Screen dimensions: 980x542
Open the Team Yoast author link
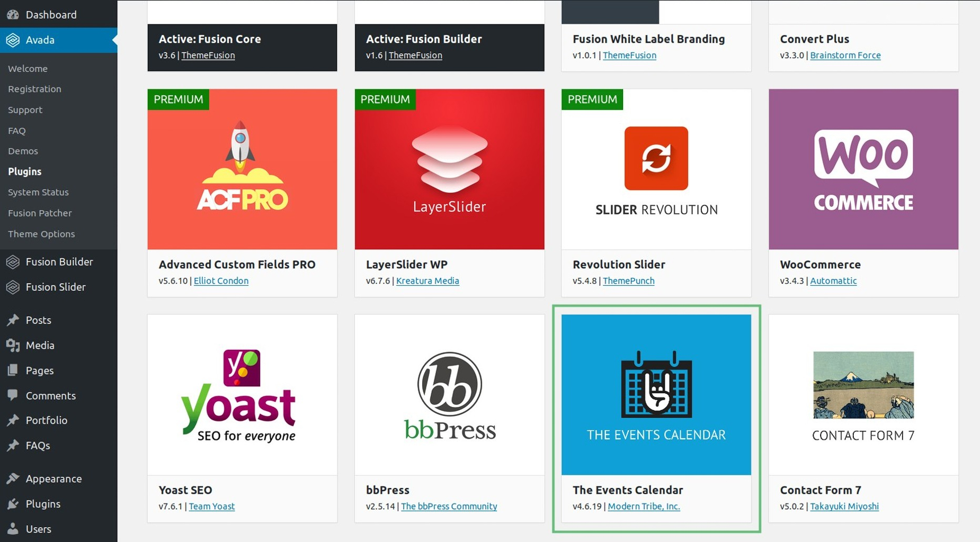[x=212, y=506]
